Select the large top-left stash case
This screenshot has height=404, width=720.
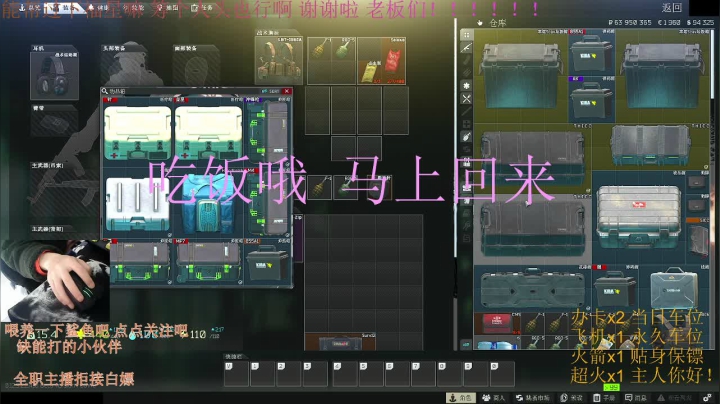pos(521,76)
